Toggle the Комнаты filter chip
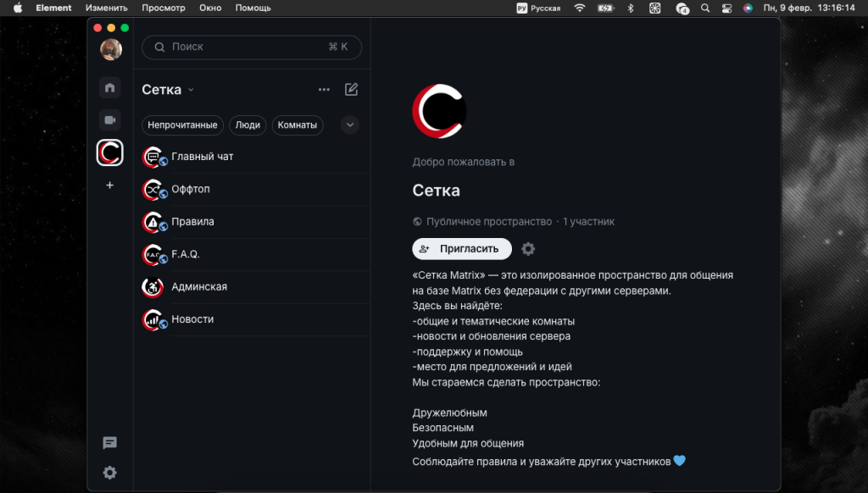Screen dimensions: 868x493 (298, 125)
